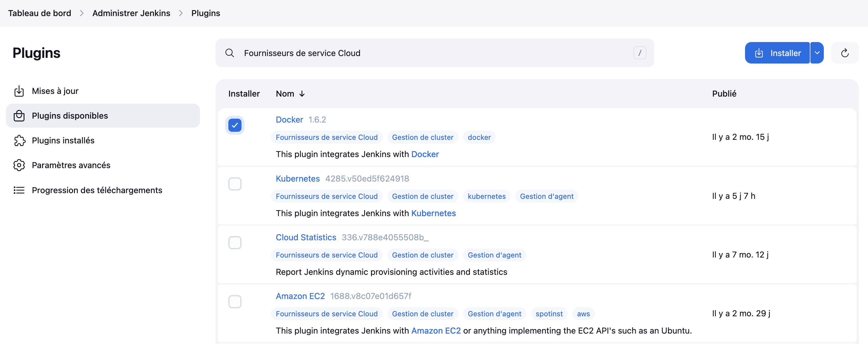Sort by the Nom column header arrow
Viewport: 868px width, 344px height.
[x=301, y=94]
